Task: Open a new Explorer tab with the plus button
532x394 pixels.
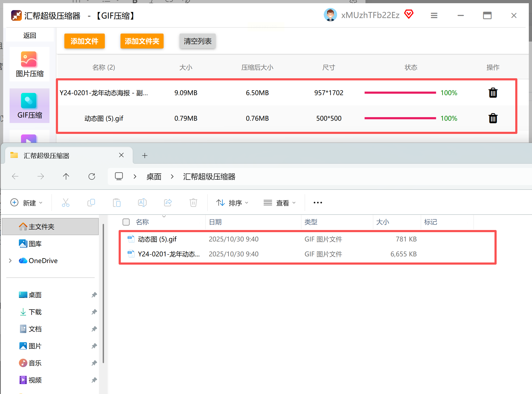Action: coord(145,155)
